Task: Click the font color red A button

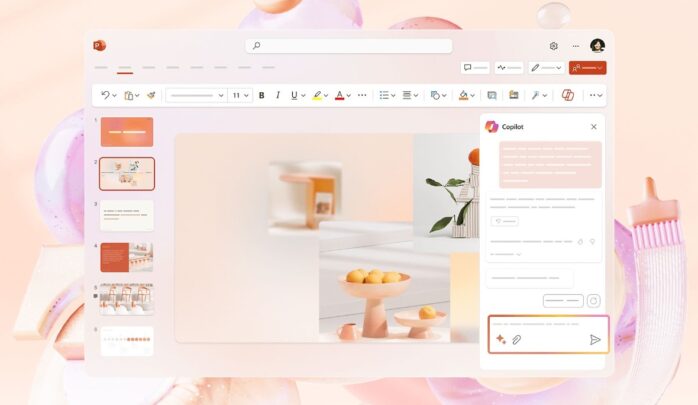Action: (339, 95)
